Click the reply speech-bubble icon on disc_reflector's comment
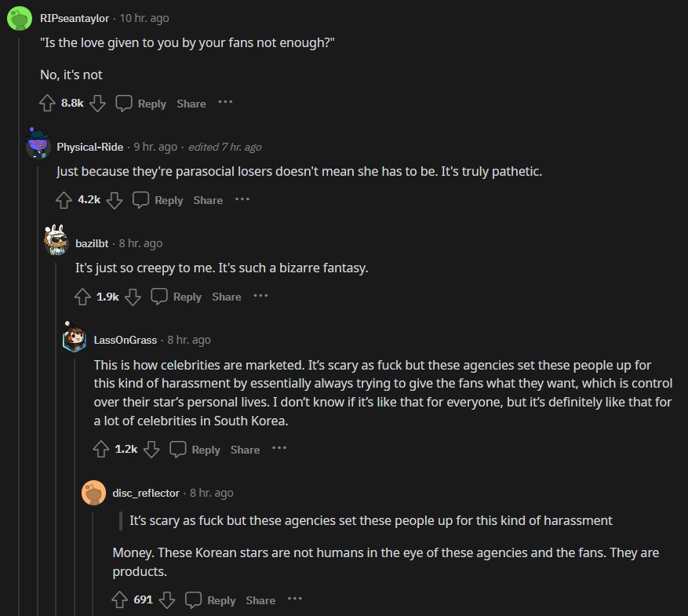The image size is (688, 616). point(194,600)
